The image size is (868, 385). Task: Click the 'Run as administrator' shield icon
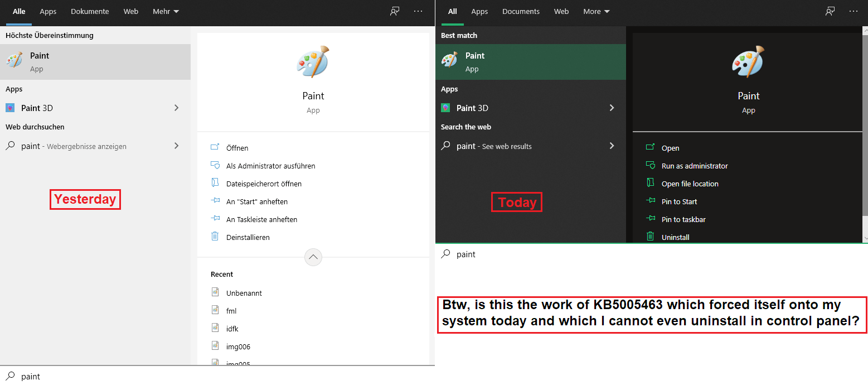tap(650, 165)
